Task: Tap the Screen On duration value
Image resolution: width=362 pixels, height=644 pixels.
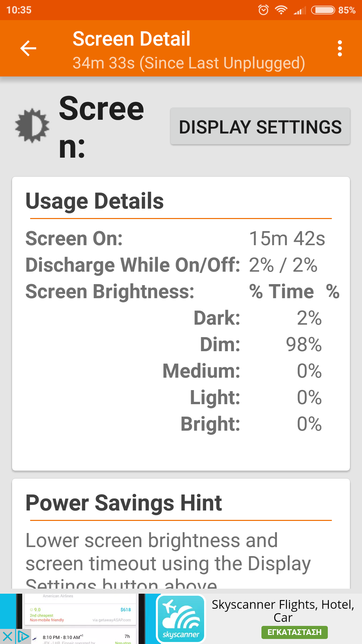Action: tap(287, 238)
